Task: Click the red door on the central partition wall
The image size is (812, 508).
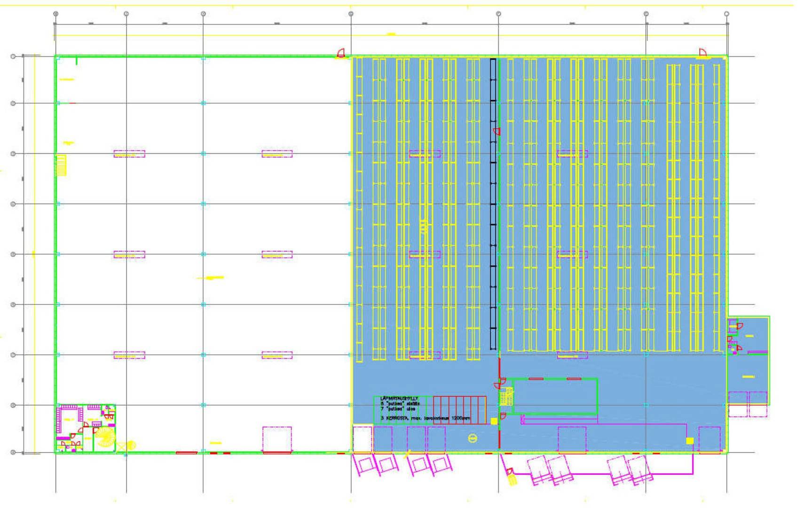Action: click(x=496, y=131)
